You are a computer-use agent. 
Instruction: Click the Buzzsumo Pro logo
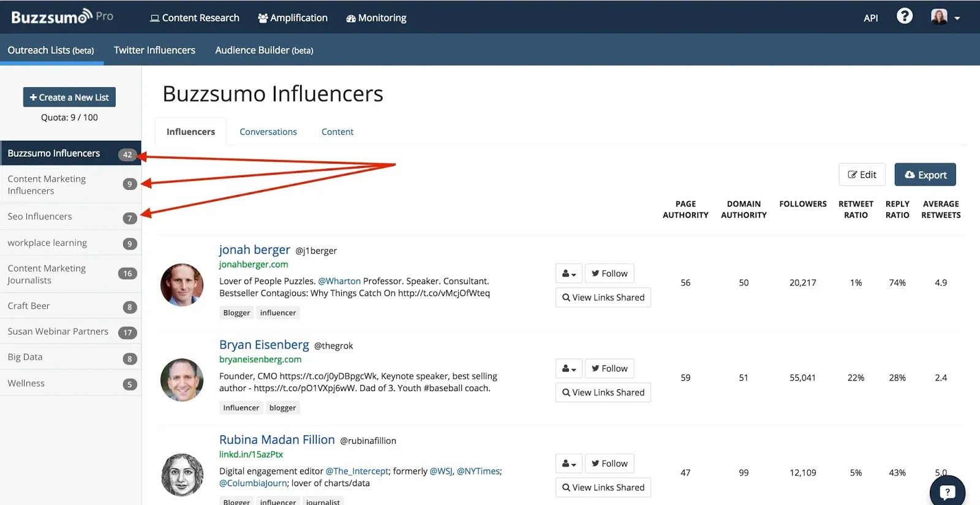point(62,17)
